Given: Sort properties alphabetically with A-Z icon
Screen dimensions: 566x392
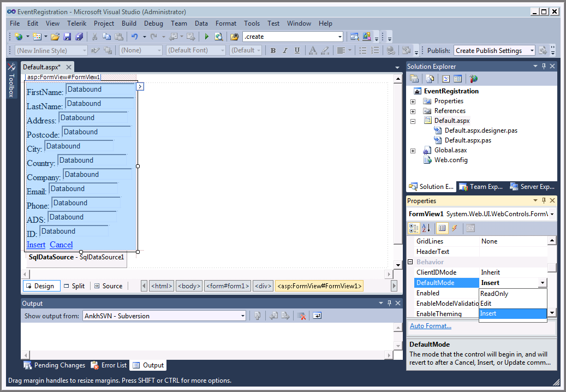Looking at the screenshot, I should tap(426, 228).
